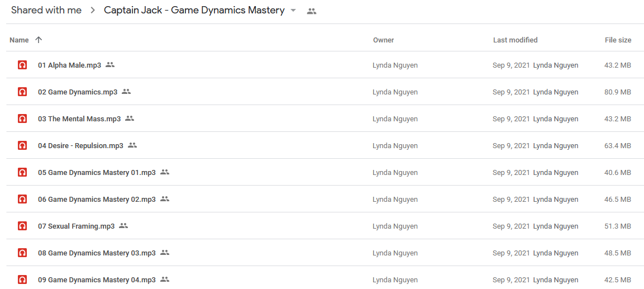644x289 pixels.
Task: Click shared icon next to 03 The Mental Mass.mp3
Action: click(x=130, y=119)
